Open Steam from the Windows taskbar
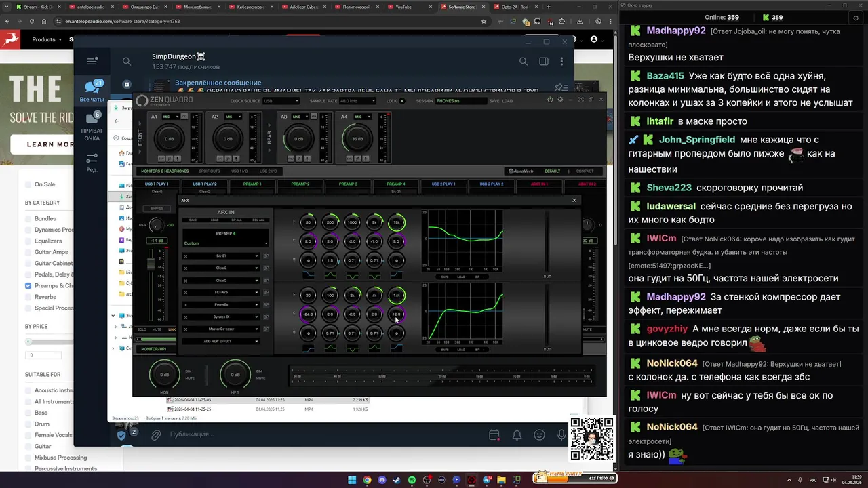Screen dimensions: 868x488 pyautogui.click(x=397, y=480)
